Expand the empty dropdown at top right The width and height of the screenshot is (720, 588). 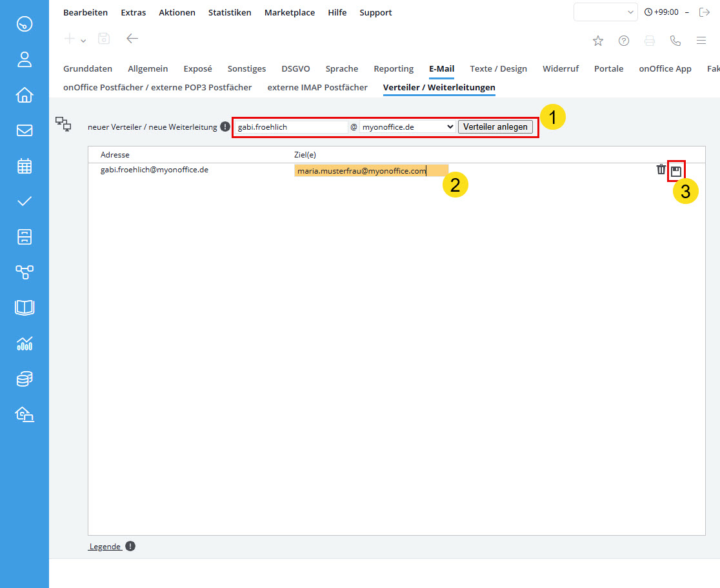tap(605, 12)
